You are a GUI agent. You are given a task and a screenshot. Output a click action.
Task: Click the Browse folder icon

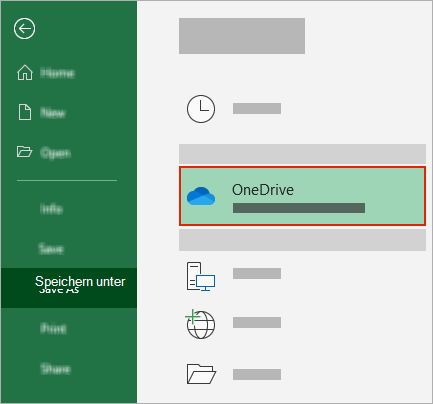pyautogui.click(x=201, y=374)
